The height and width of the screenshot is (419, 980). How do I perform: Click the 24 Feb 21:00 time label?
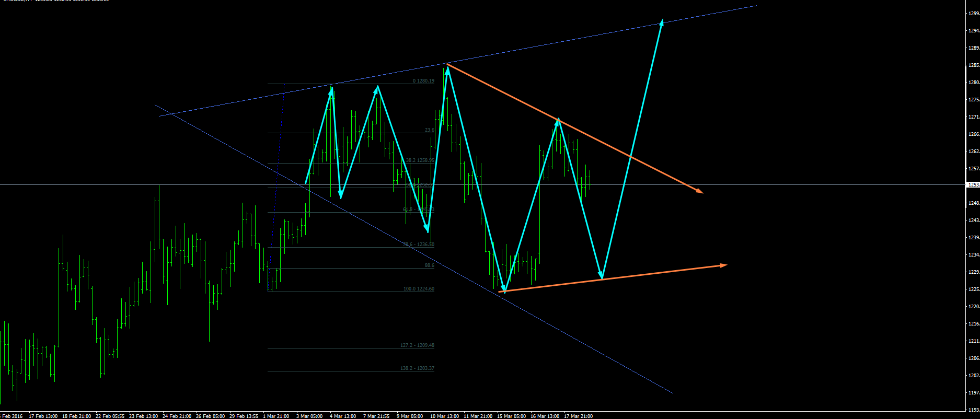pos(177,416)
